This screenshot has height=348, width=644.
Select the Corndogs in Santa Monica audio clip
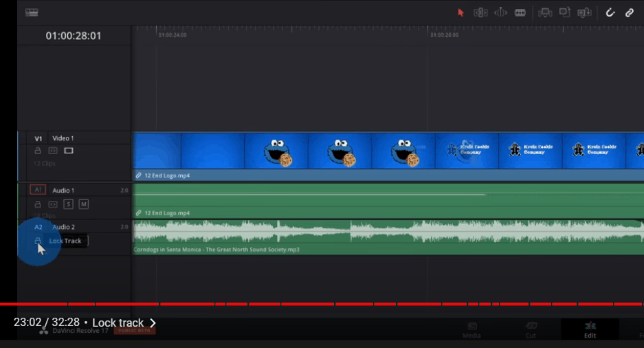388,237
